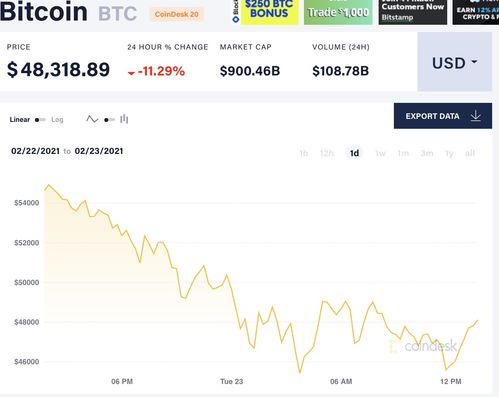
Task: Select the line chart icon
Action: pyautogui.click(x=92, y=119)
